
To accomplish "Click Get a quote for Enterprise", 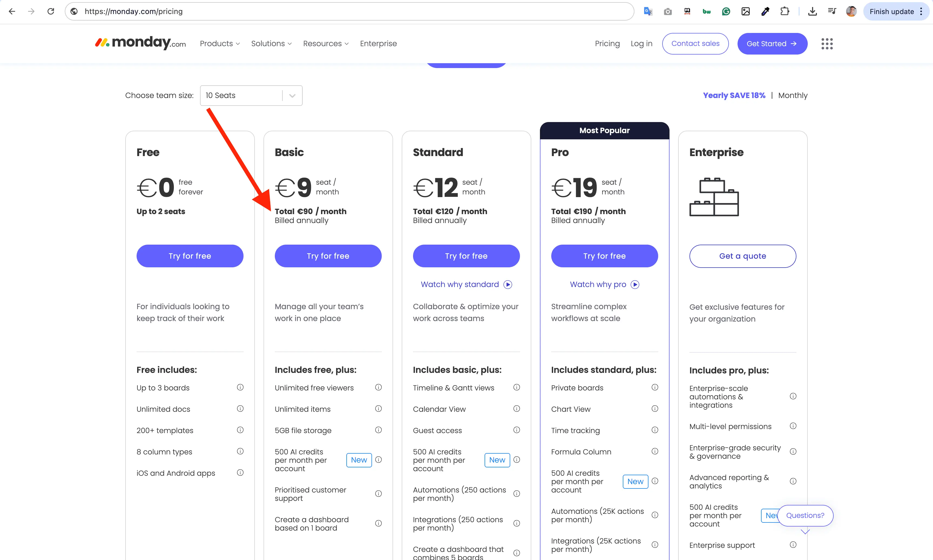I will coord(742,256).
